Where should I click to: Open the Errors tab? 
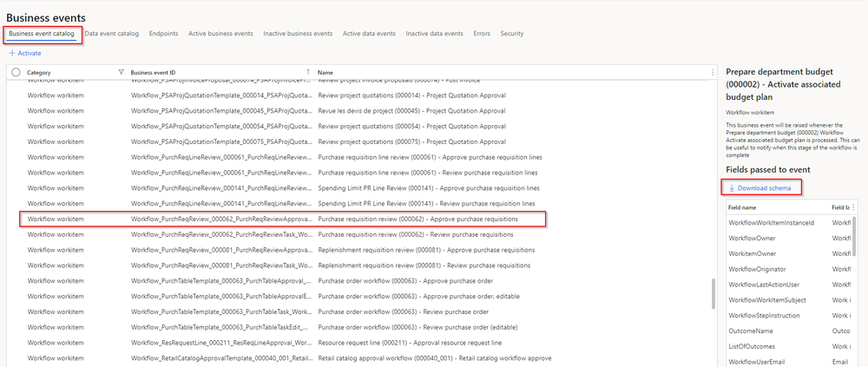(482, 34)
